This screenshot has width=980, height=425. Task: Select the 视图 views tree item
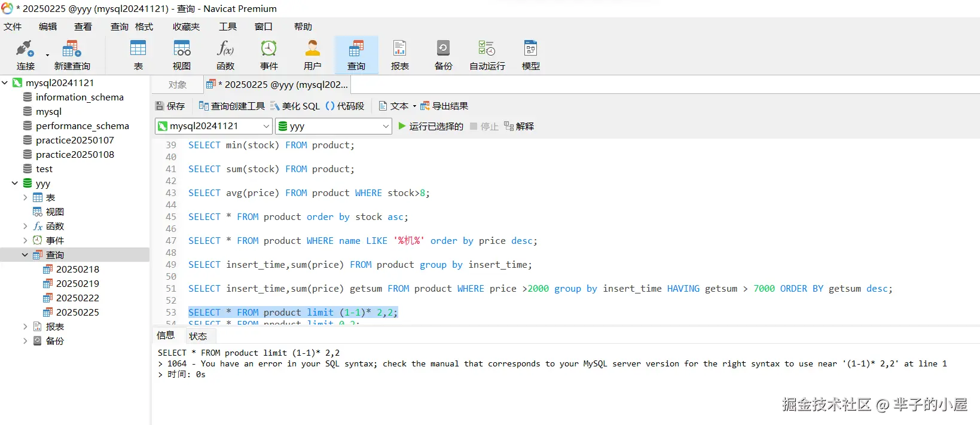tap(54, 212)
